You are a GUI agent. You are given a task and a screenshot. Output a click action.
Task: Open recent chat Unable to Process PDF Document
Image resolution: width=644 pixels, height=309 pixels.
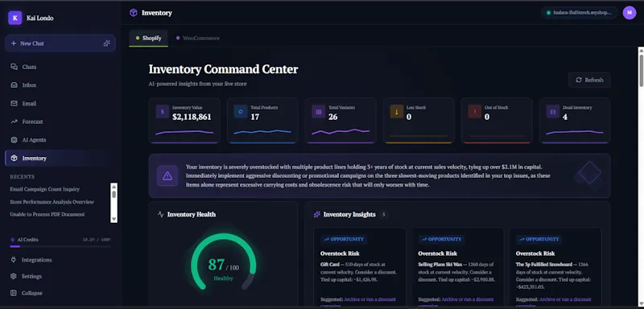pyautogui.click(x=47, y=214)
